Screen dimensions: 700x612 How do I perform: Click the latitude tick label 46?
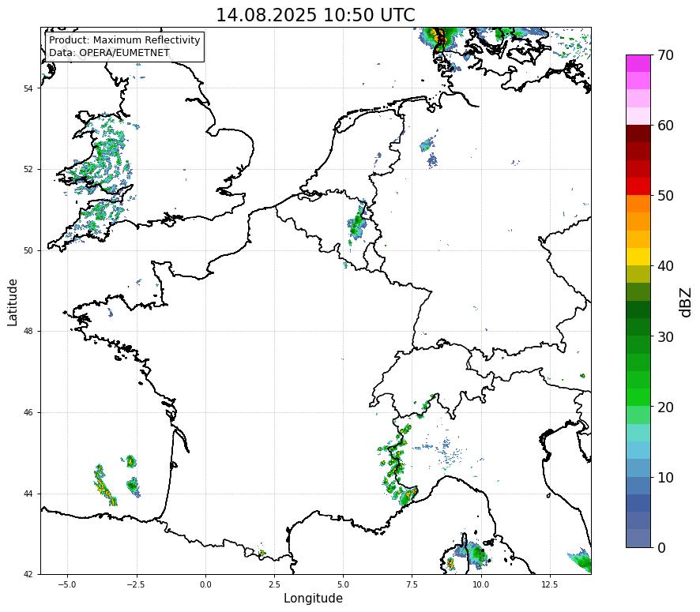pyautogui.click(x=28, y=413)
